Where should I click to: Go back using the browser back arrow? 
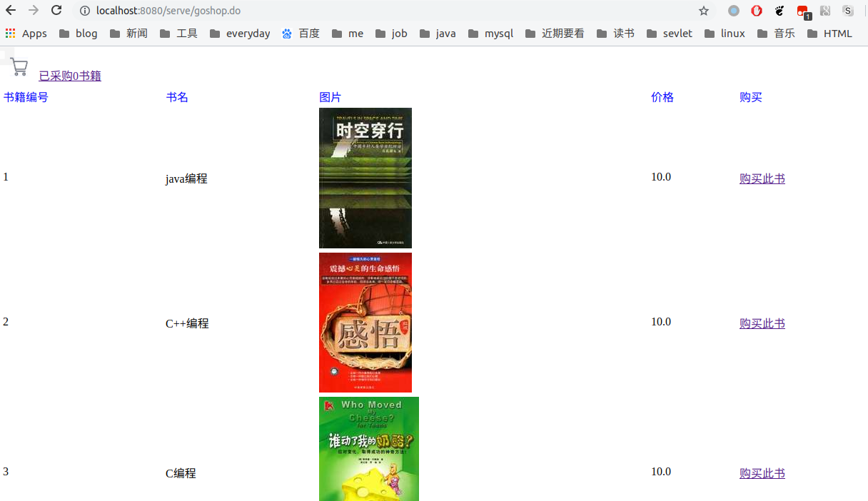[x=11, y=10]
